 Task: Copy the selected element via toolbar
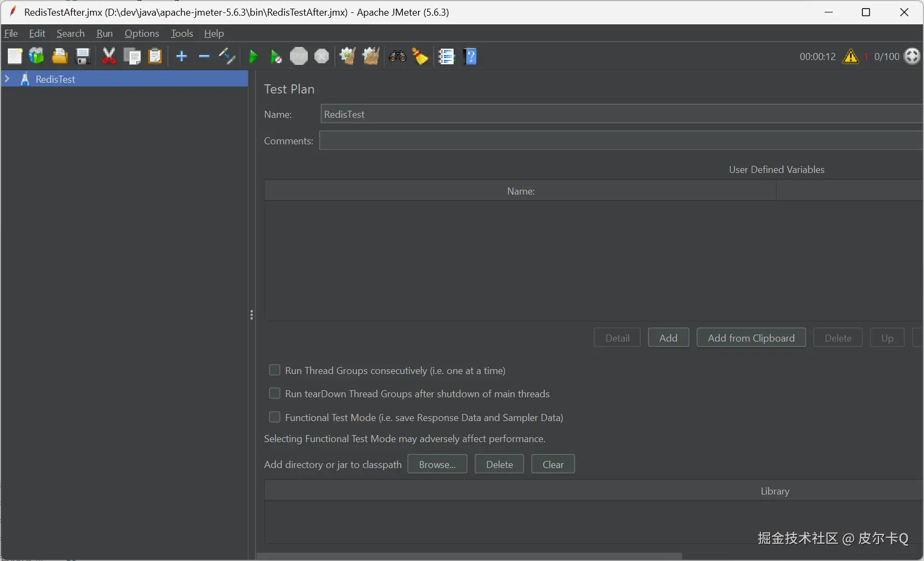click(x=132, y=56)
